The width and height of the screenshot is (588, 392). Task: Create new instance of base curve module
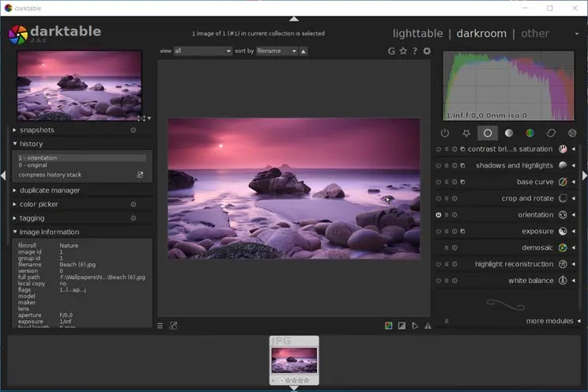click(x=463, y=182)
